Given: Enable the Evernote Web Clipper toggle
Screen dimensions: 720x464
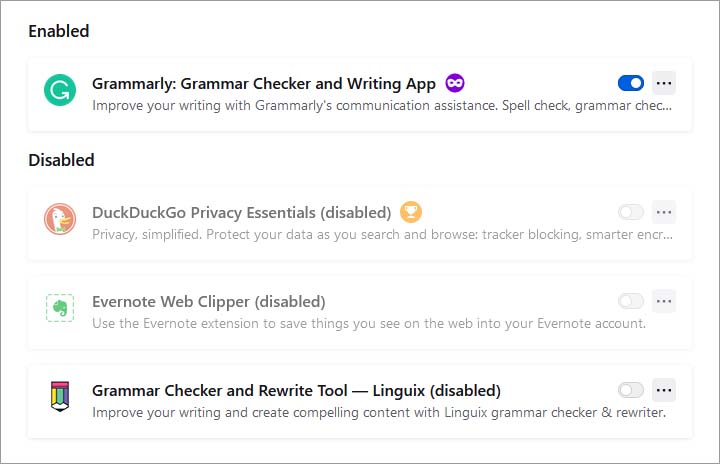Looking at the screenshot, I should point(631,301).
